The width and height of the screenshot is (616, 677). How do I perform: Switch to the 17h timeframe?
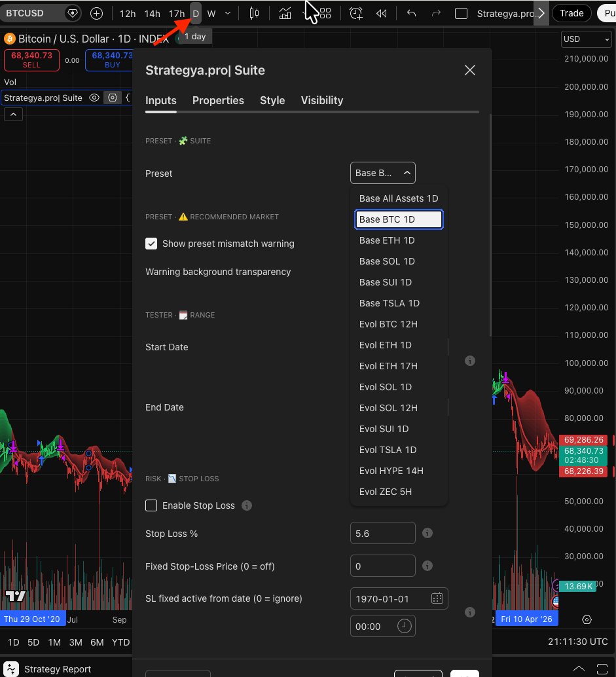click(177, 14)
